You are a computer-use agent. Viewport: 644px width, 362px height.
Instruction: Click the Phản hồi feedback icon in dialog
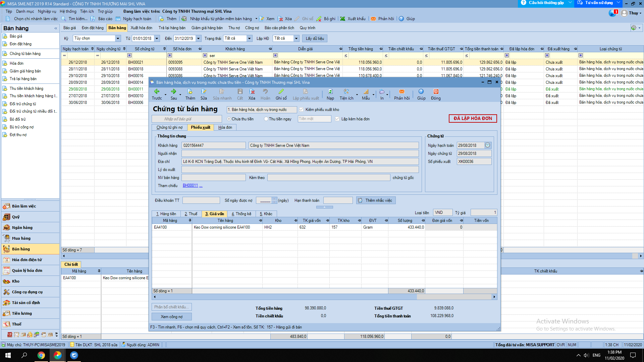401,92
